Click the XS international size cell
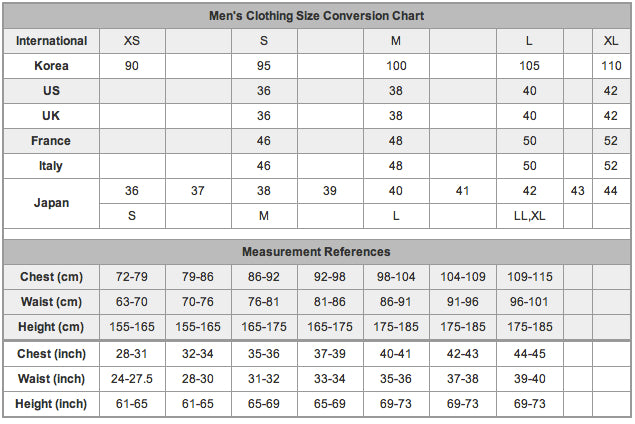The height and width of the screenshot is (424, 635). tap(132, 41)
